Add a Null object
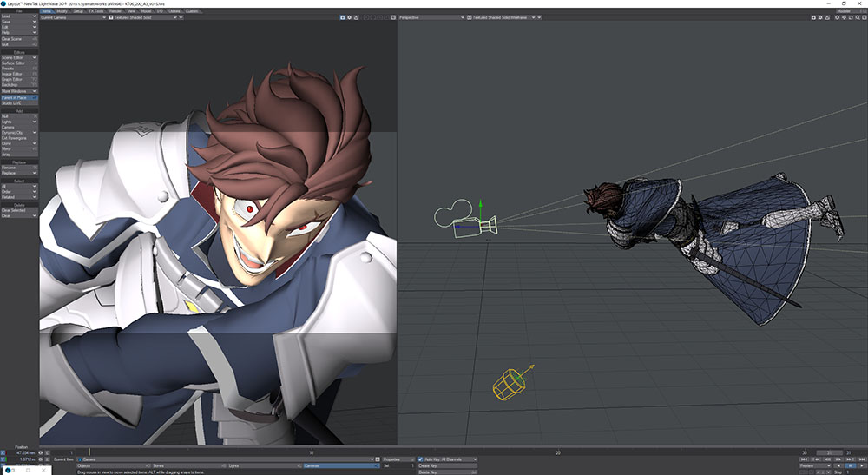The width and height of the screenshot is (868, 475). [x=19, y=116]
